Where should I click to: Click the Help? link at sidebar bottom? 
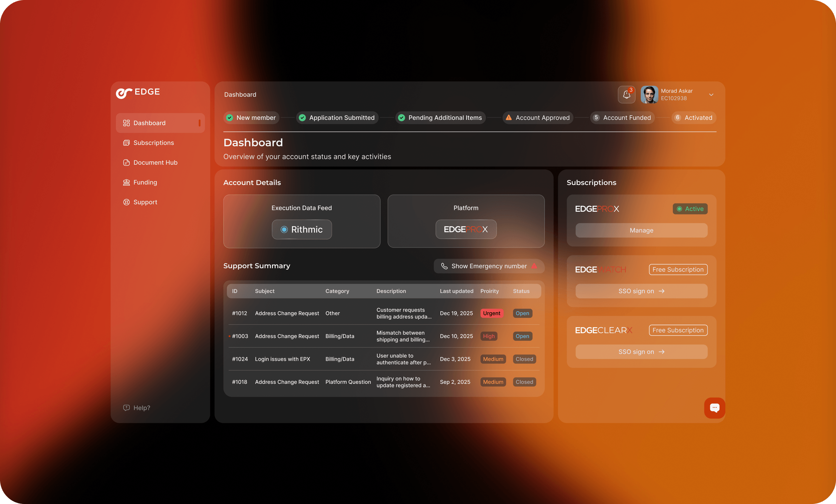pyautogui.click(x=137, y=408)
